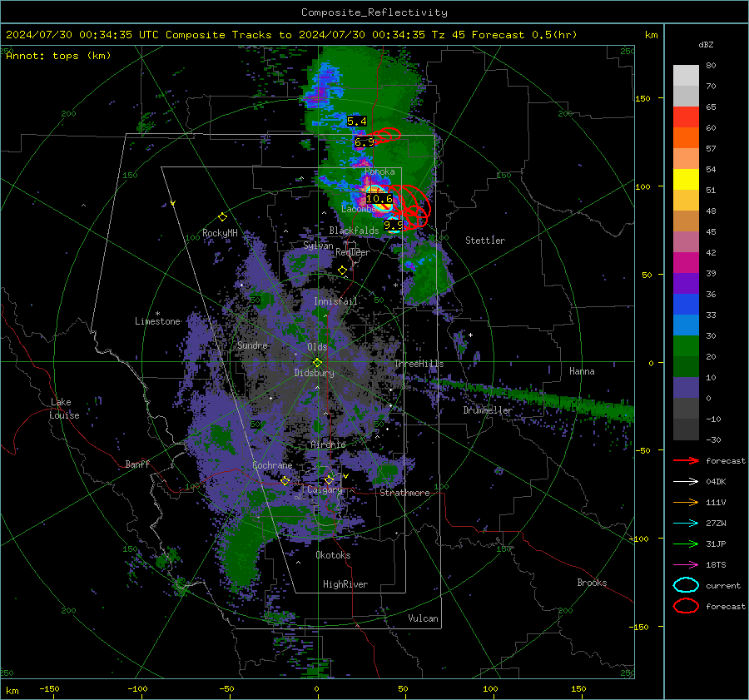Click the 9.9 storm top annotation
749x700 pixels.
pos(394,225)
